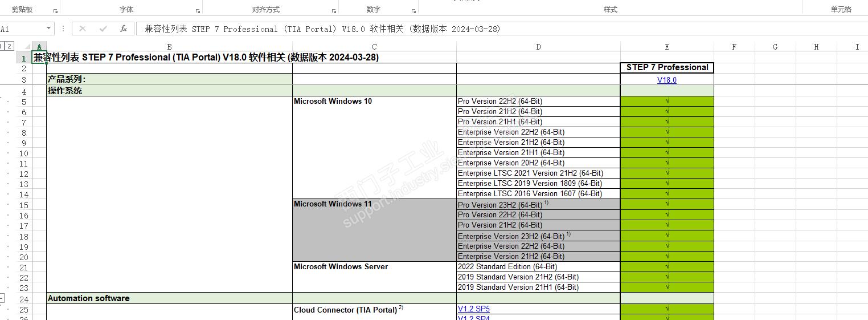Select cell Enterprise Version 23H2 (64-Bit)
The height and width of the screenshot is (320, 868).
click(538, 236)
